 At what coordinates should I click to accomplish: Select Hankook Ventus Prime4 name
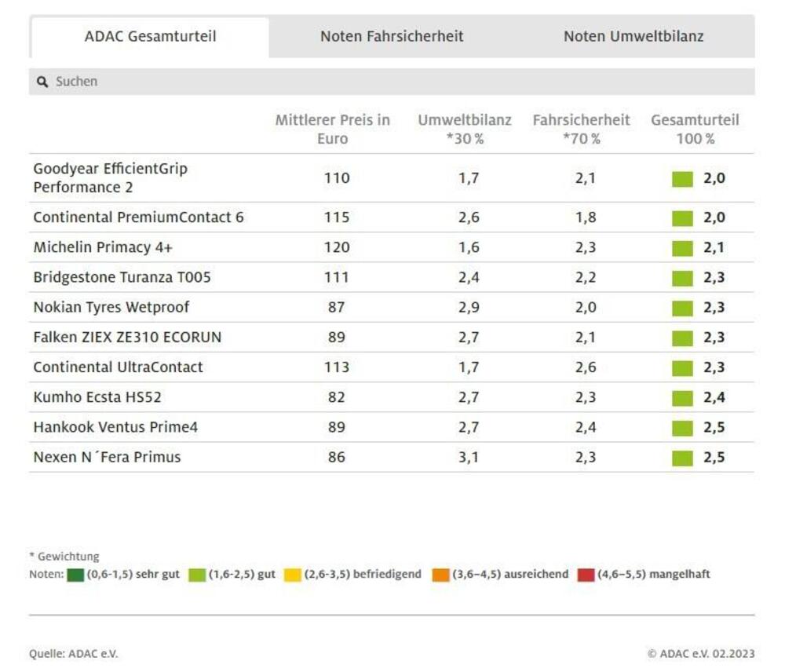coord(115,427)
